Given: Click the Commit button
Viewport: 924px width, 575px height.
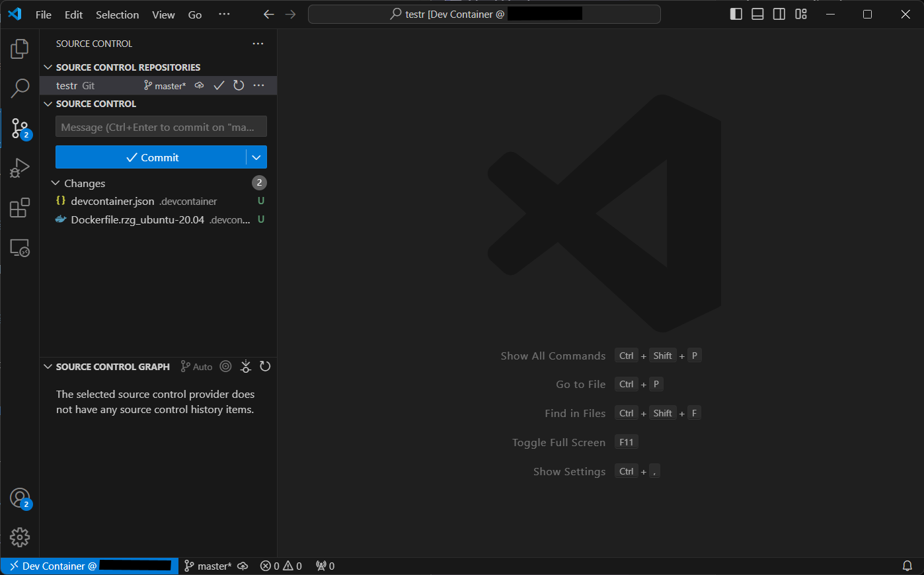Looking at the screenshot, I should coord(151,157).
